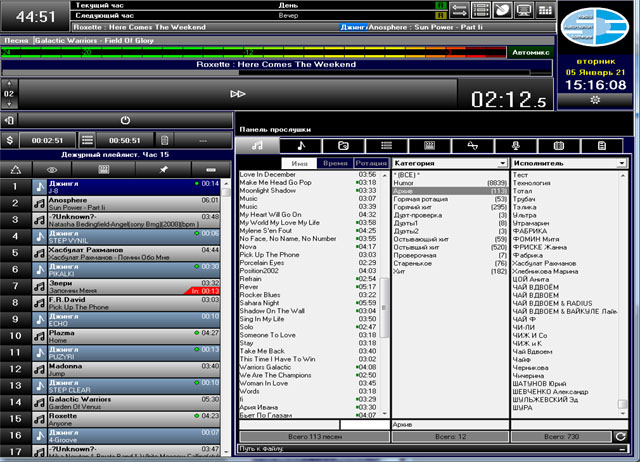Click the minus remove playlist button
This screenshot has width=640, height=462.
pos(211,169)
